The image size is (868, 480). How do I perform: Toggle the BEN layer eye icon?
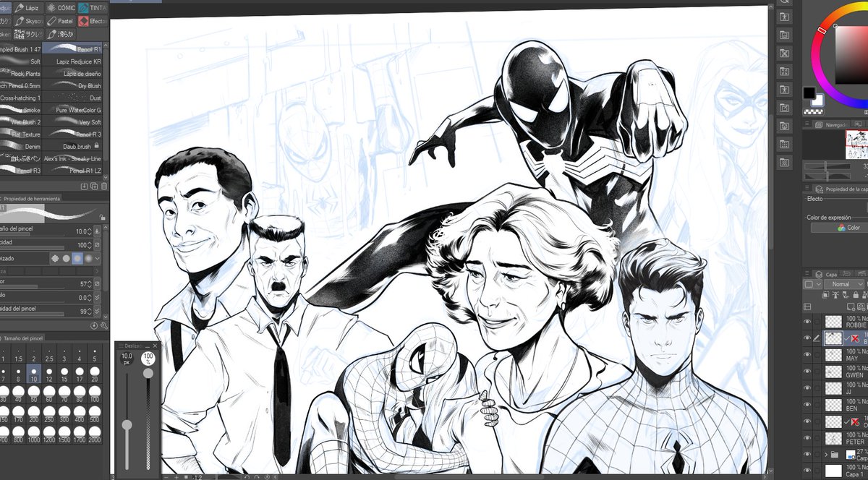tap(807, 405)
